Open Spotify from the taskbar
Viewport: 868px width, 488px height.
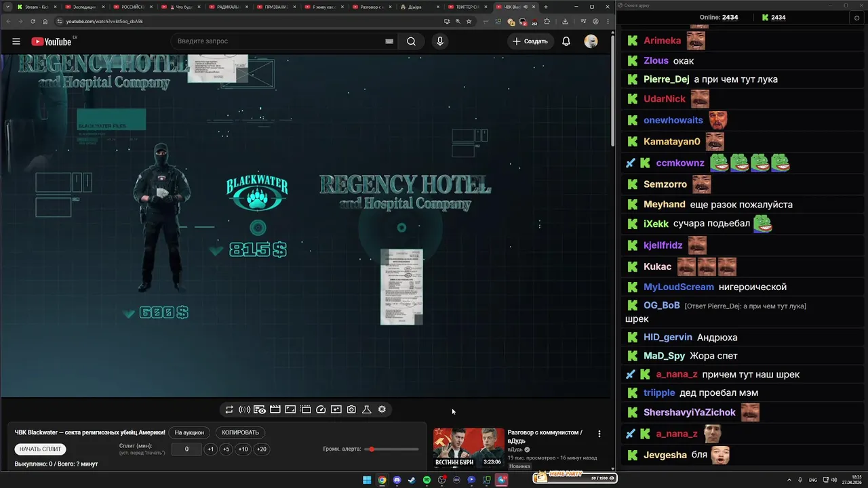[427, 480]
